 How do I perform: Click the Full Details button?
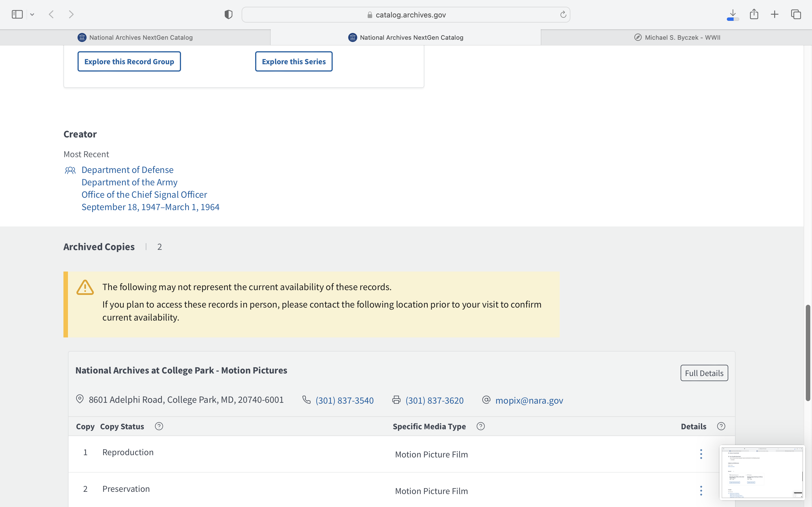point(704,373)
